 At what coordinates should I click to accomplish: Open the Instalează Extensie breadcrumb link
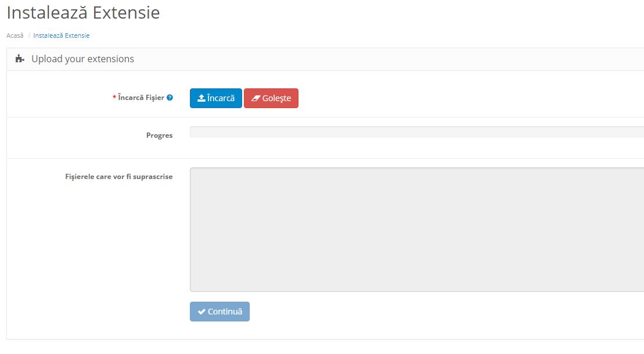[61, 35]
